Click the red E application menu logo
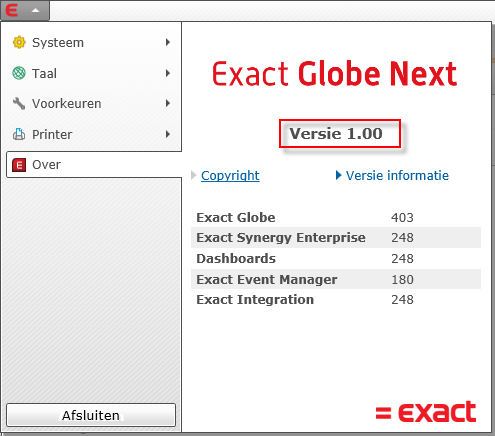 point(12,10)
